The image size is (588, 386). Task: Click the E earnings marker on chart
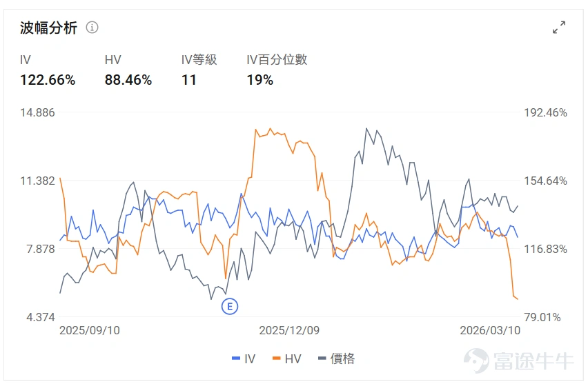230,307
